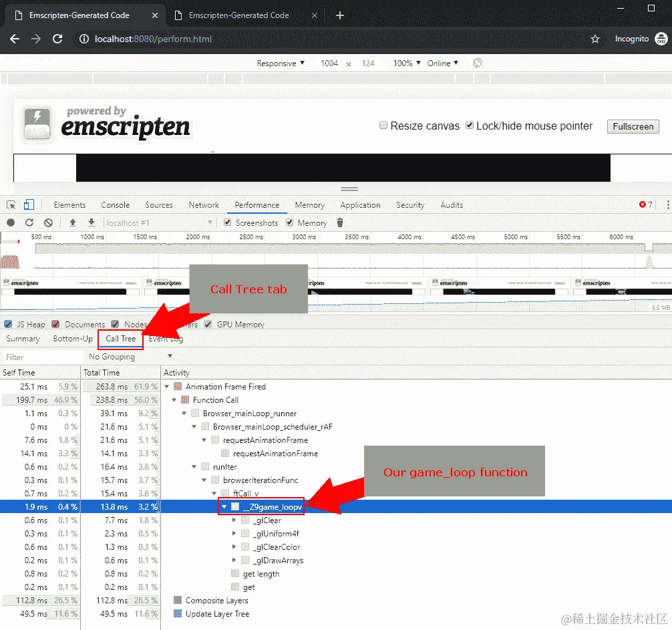This screenshot has height=630, width=672.
Task: Toggle the rotate device icon
Action: pos(478,63)
